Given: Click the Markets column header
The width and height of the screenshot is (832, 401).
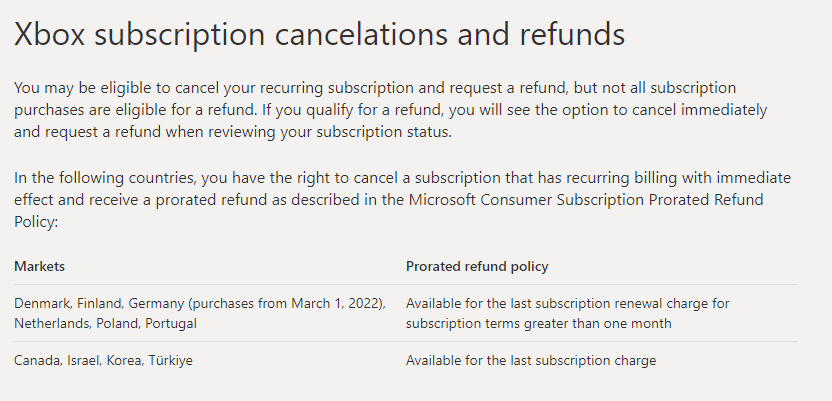Looking at the screenshot, I should click(x=39, y=266).
